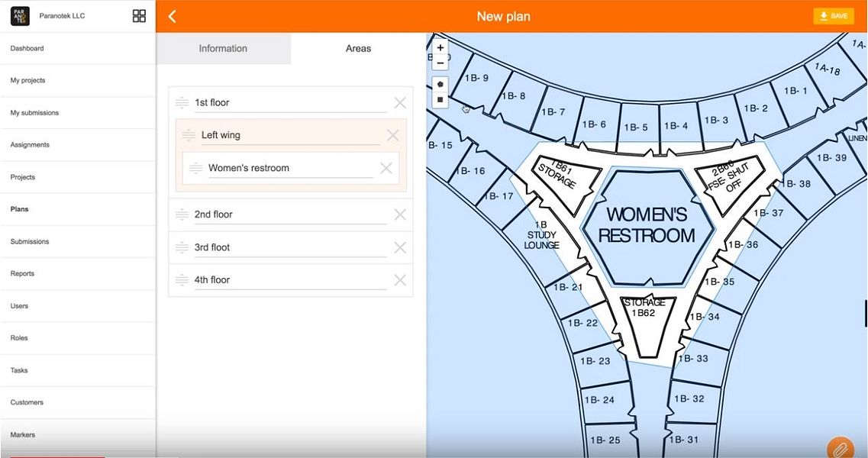Grab the 2nd floor drag handle
The image size is (868, 458).
click(x=182, y=214)
